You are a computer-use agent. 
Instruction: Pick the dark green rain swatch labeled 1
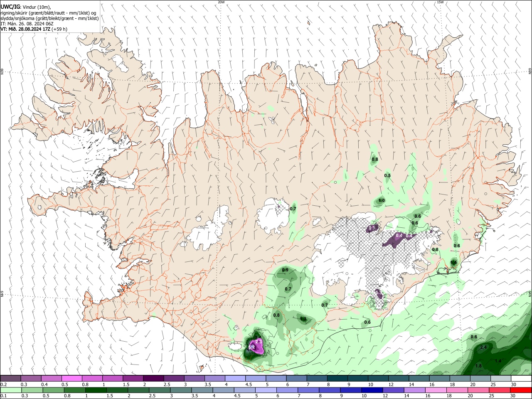[x=96, y=390]
